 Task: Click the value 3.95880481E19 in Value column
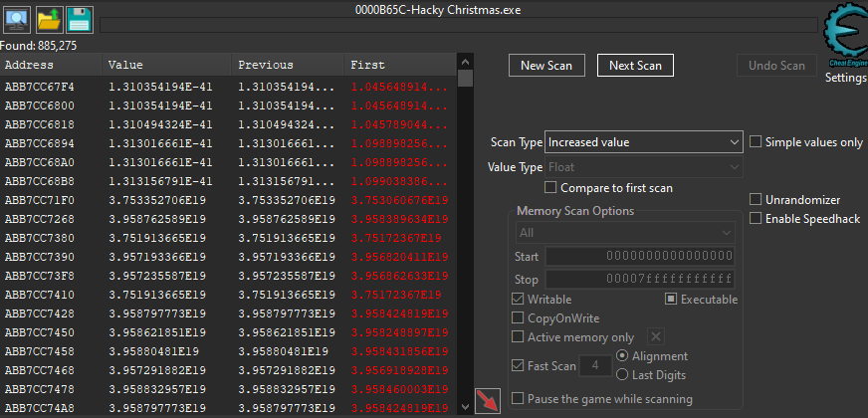tap(154, 351)
